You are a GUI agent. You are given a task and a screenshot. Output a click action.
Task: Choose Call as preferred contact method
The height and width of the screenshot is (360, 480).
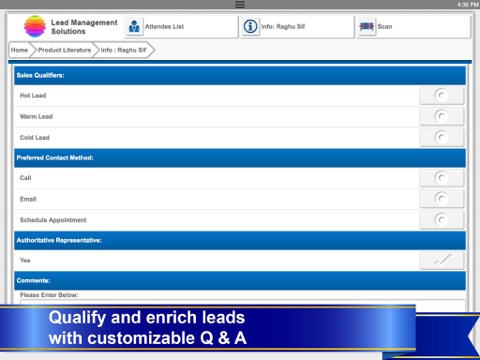click(x=441, y=178)
